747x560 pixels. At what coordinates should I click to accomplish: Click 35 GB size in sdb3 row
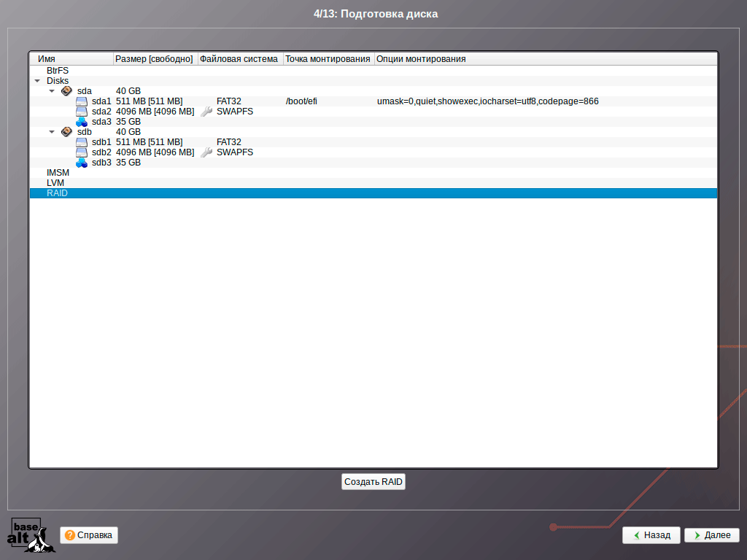tap(128, 163)
